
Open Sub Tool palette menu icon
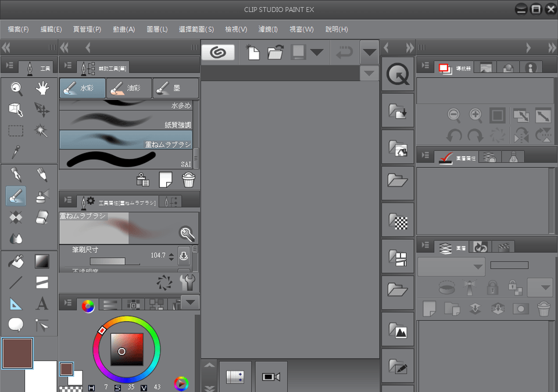(67, 66)
